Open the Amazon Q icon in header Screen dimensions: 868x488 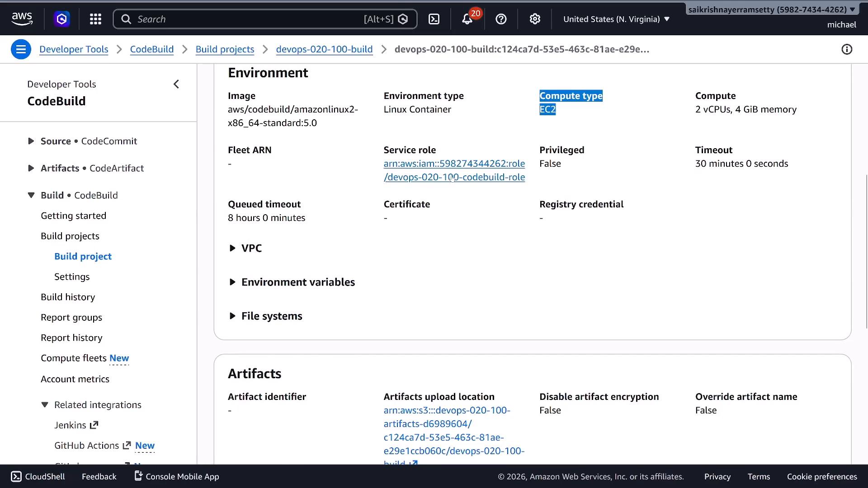pyautogui.click(x=62, y=19)
